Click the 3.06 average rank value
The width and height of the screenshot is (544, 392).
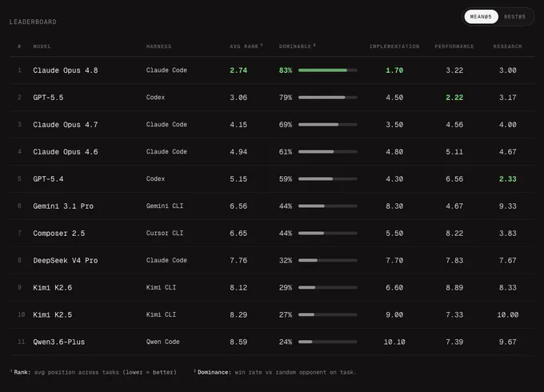pyautogui.click(x=238, y=98)
